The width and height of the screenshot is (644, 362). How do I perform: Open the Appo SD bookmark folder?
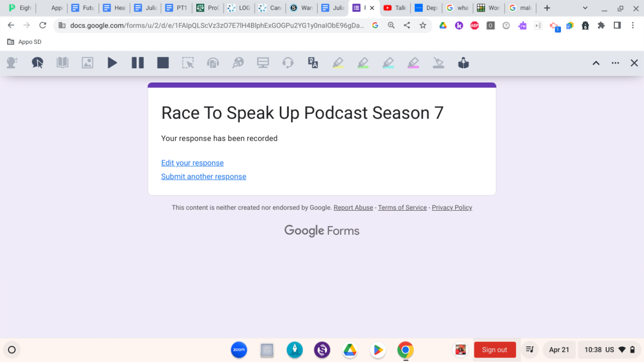(x=24, y=42)
